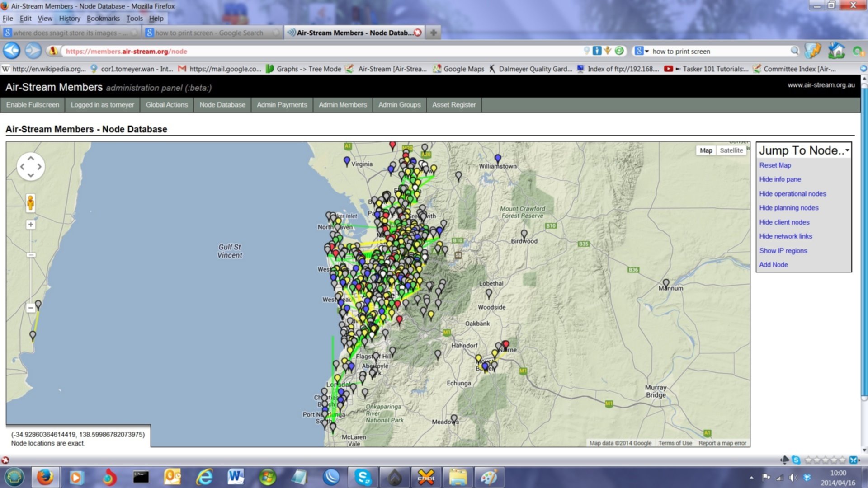Open Microsoft Word from the taskbar

coord(236,477)
